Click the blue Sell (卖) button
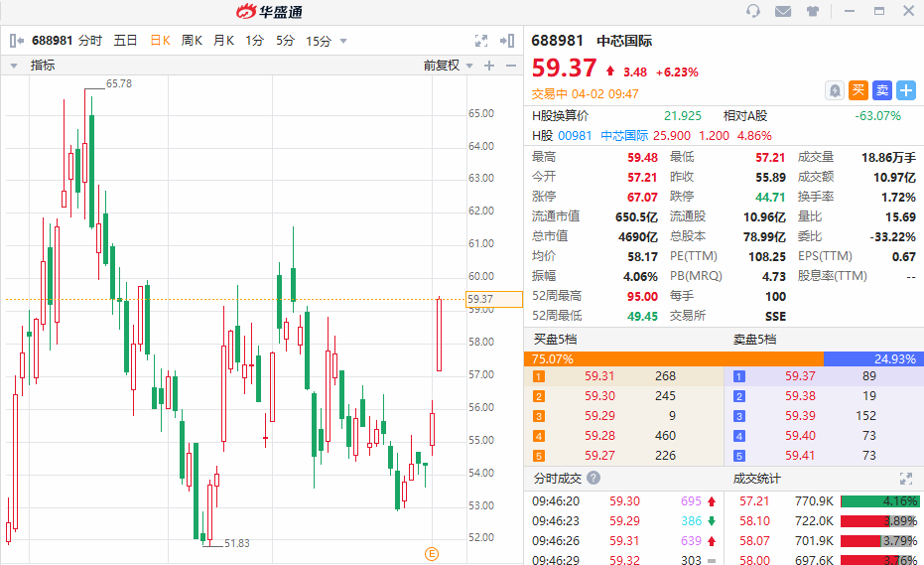Image resolution: width=924 pixels, height=565 pixels. [882, 90]
